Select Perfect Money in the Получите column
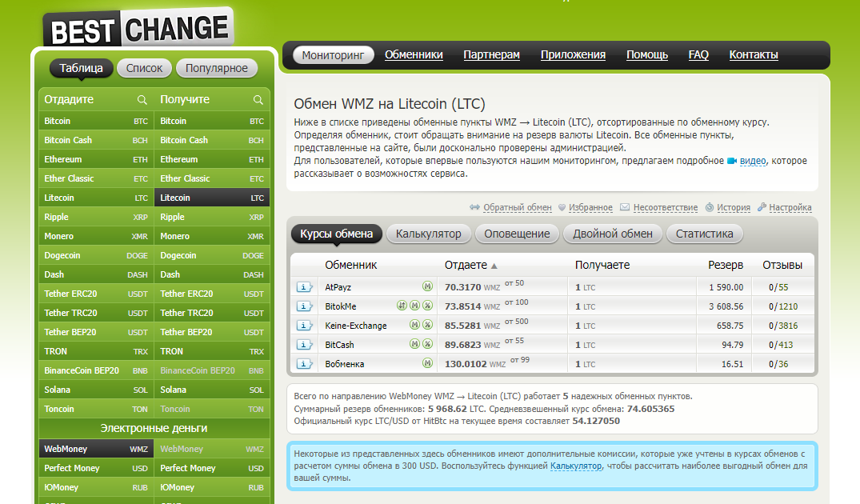 point(212,468)
